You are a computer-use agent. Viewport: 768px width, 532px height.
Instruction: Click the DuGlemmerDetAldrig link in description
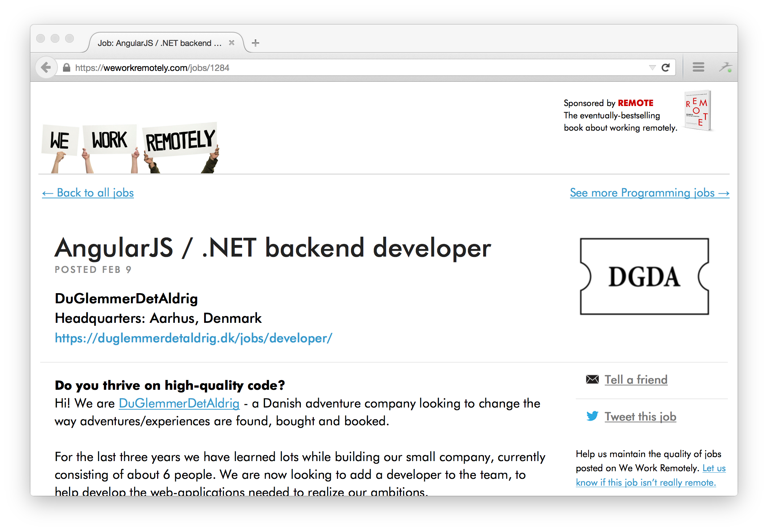[x=179, y=403]
